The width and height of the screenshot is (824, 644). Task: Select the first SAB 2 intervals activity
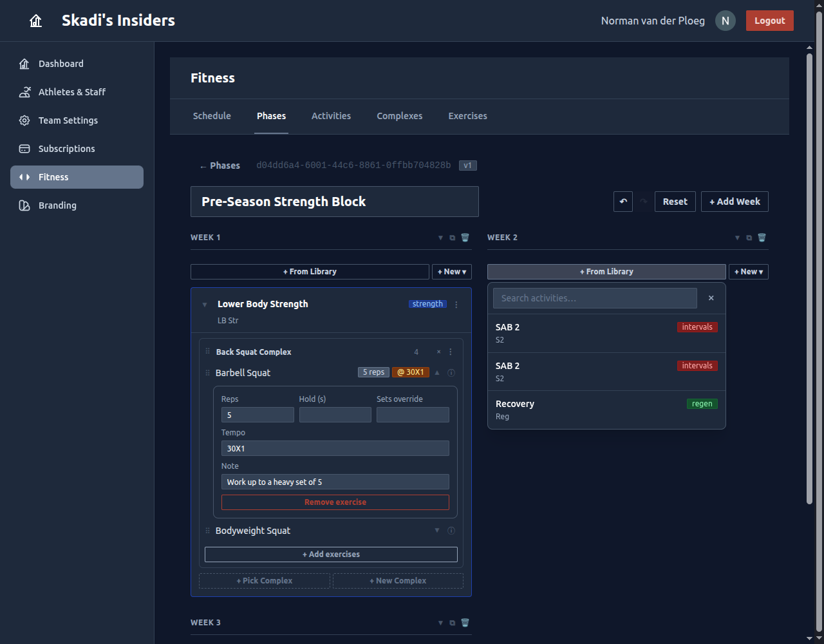click(x=606, y=333)
